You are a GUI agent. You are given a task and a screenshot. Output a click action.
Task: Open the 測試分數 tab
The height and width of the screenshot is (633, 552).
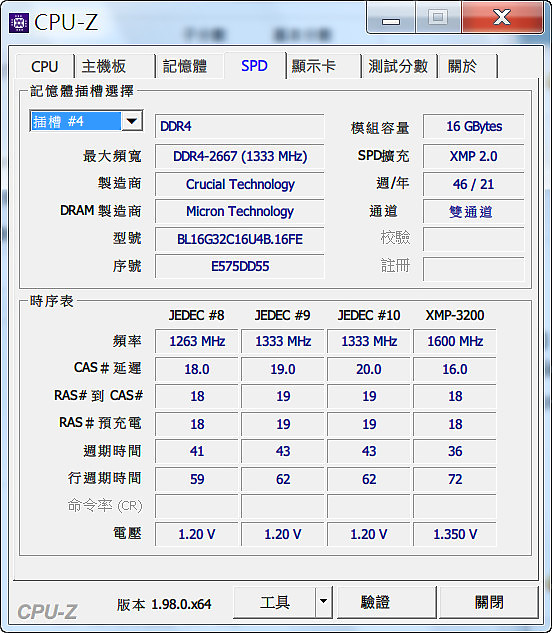point(399,66)
